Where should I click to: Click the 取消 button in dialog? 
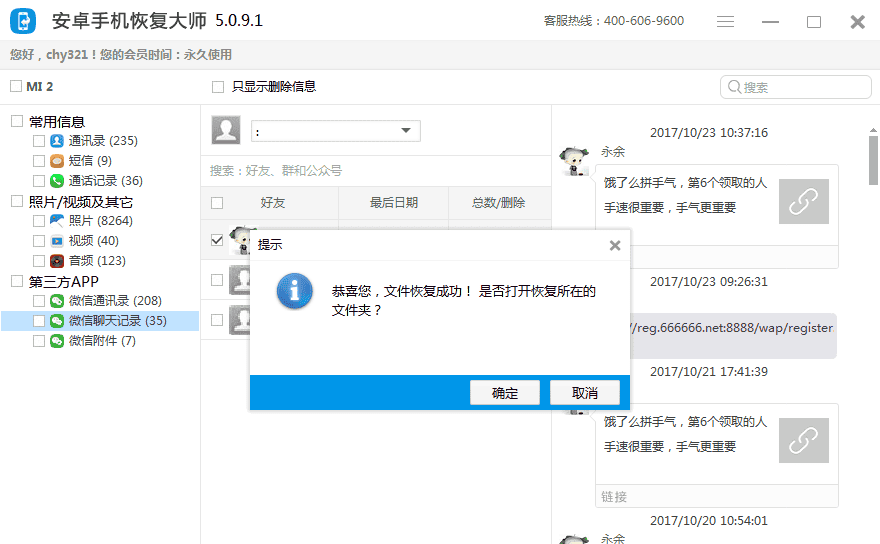point(584,393)
